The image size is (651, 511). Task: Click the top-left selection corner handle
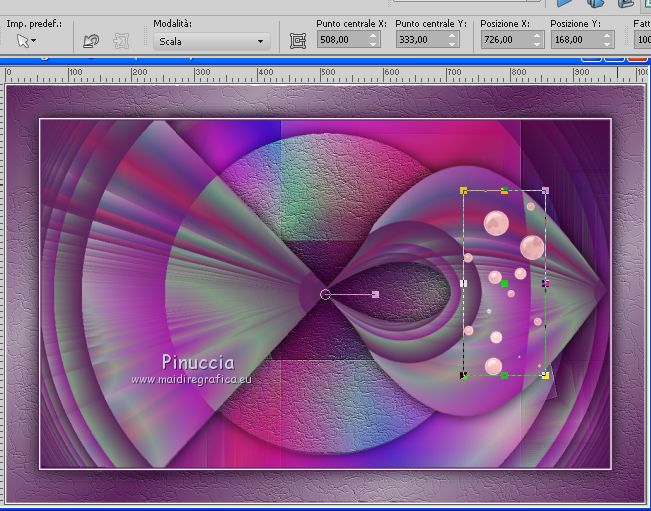coord(464,189)
